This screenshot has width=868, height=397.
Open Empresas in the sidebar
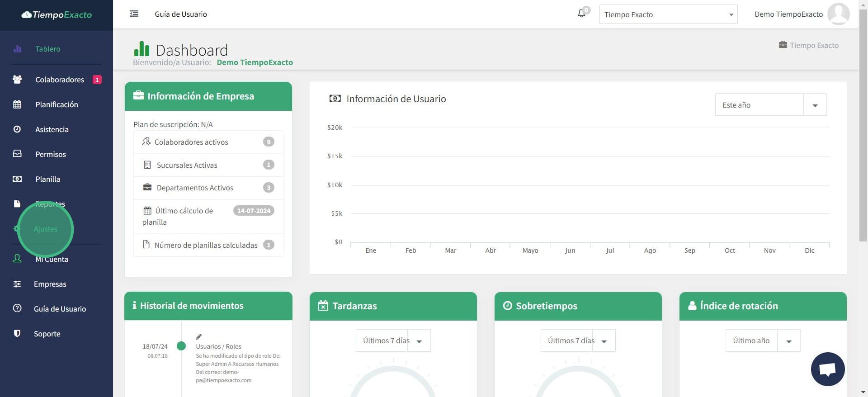coord(50,284)
